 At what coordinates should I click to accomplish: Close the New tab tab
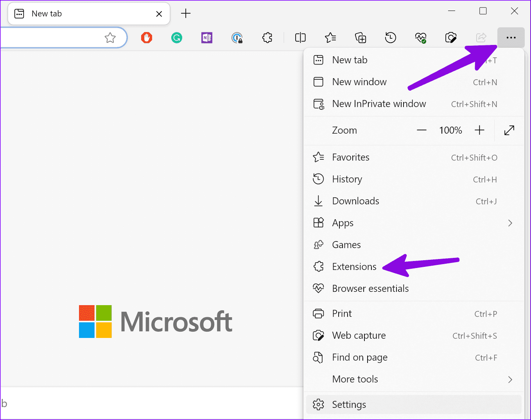click(x=159, y=14)
